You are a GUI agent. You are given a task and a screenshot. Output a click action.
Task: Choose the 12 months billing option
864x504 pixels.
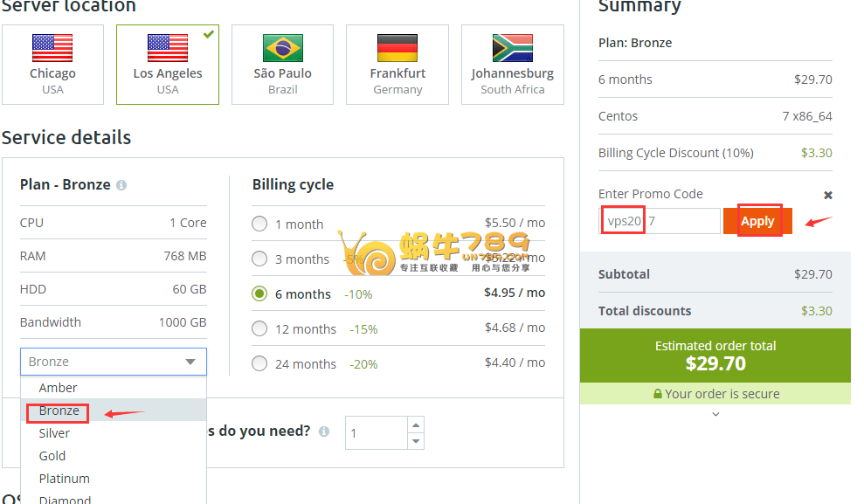(x=259, y=328)
